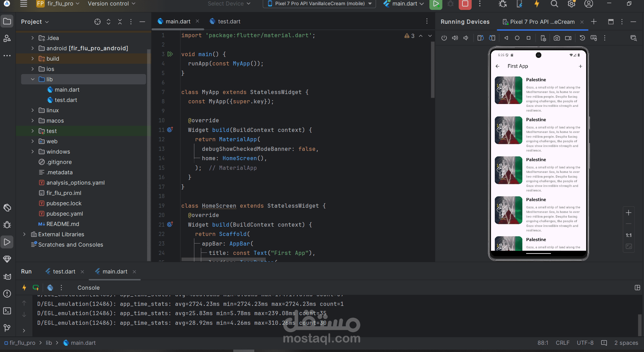Expand the External Libraries node

(24, 234)
